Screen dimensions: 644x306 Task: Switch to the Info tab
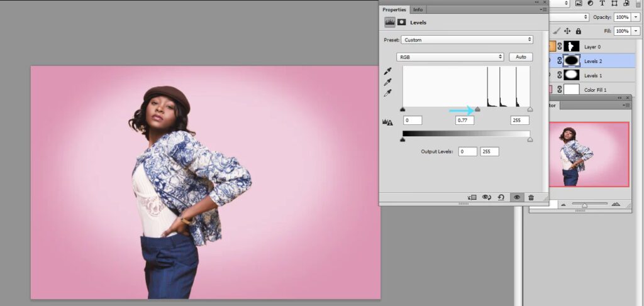click(x=418, y=9)
